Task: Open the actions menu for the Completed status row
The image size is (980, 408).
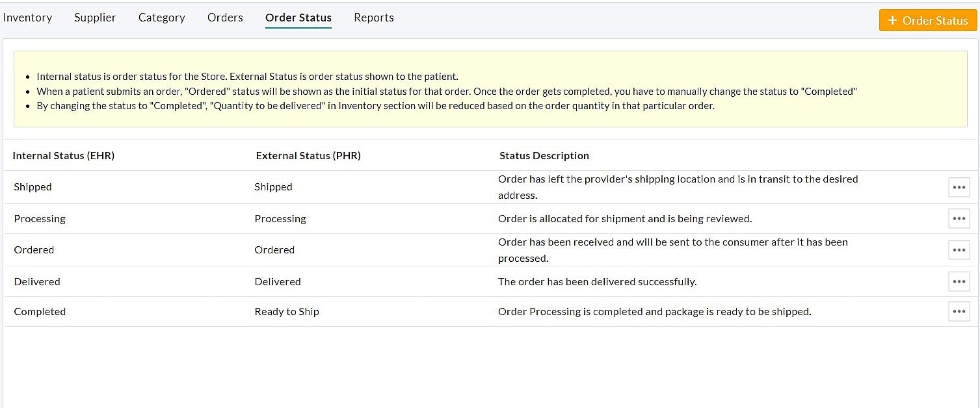Action: click(959, 311)
